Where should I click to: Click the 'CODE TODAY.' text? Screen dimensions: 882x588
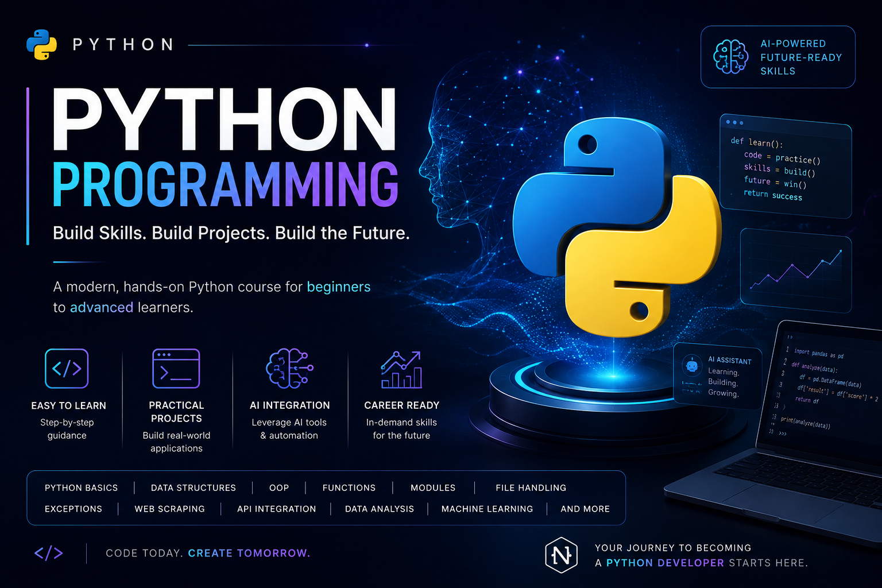tap(145, 554)
